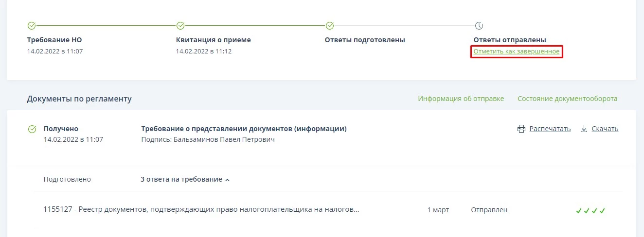Select the "Ответы подготовлены" step label
This screenshot has width=644, height=237.
[365, 40]
